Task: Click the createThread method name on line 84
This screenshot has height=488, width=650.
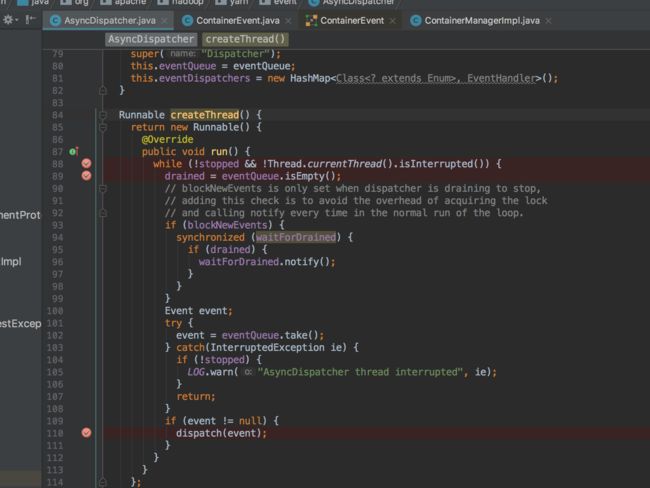Action: pyautogui.click(x=205, y=115)
